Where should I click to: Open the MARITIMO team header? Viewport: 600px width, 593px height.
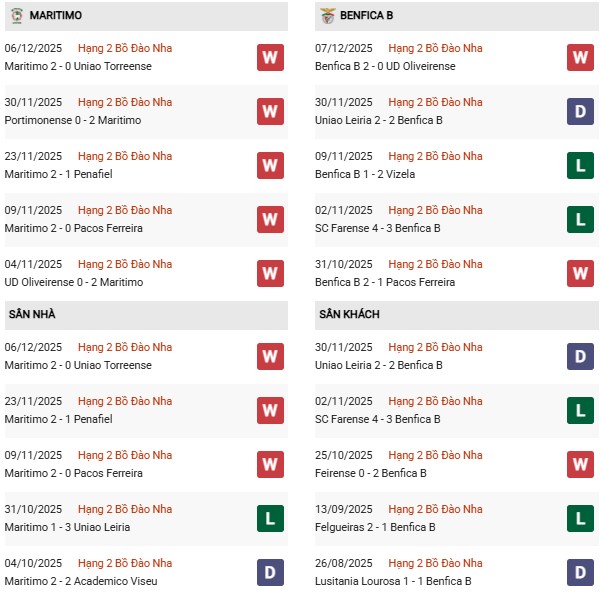pos(56,16)
